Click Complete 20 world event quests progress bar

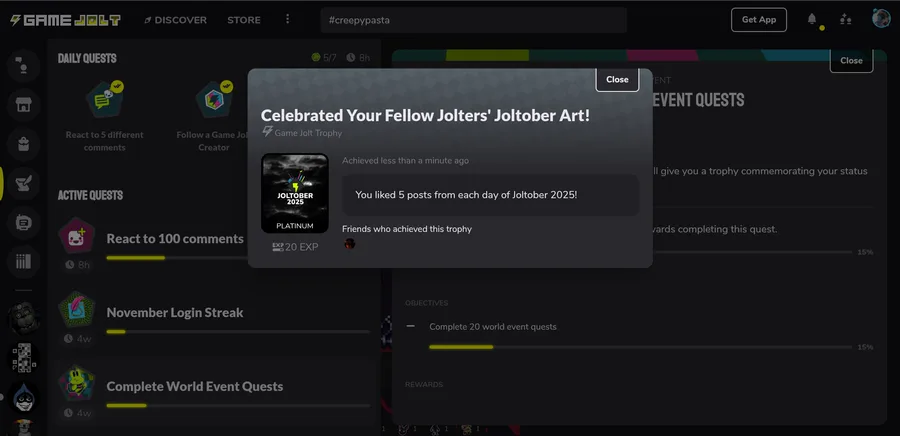[x=641, y=347]
